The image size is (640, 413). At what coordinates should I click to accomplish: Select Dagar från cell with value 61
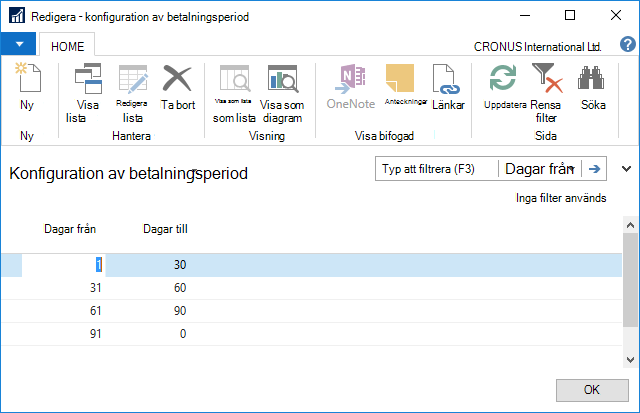point(63,311)
